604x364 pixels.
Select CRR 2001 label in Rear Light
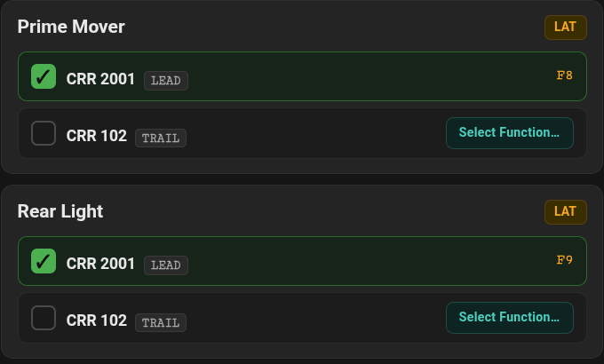point(100,264)
